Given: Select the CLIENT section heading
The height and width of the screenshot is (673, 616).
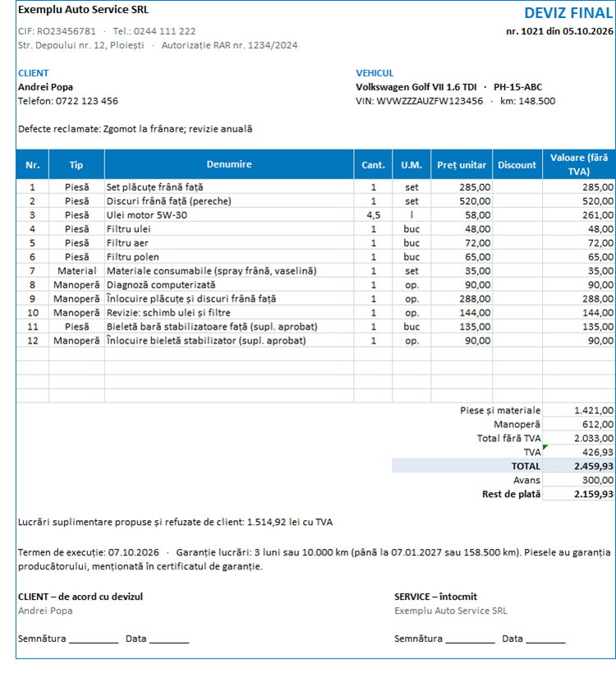Looking at the screenshot, I should click(x=33, y=73).
